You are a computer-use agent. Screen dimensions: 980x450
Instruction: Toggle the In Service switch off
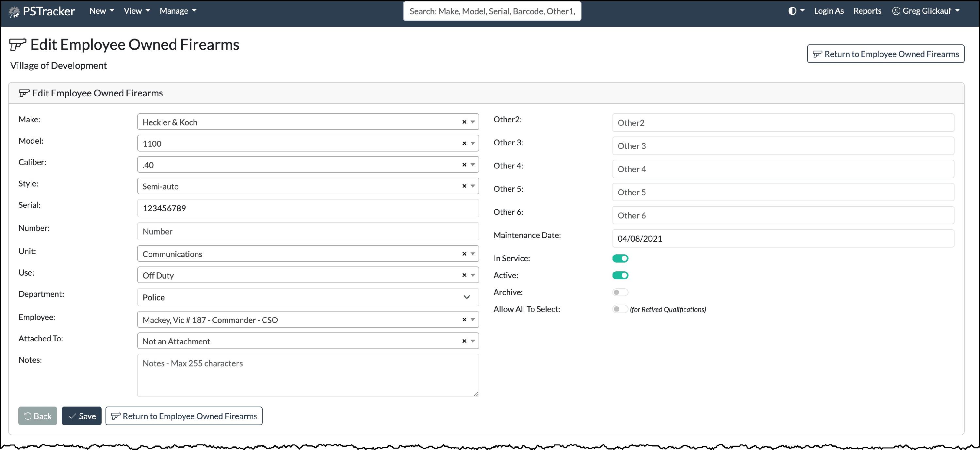[x=620, y=259]
